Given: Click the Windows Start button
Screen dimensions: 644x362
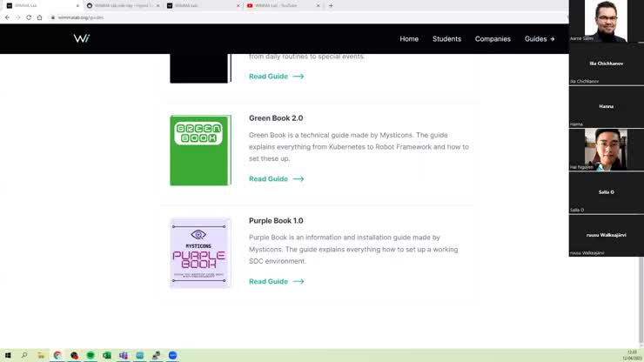Looking at the screenshot, I should click(8, 355).
